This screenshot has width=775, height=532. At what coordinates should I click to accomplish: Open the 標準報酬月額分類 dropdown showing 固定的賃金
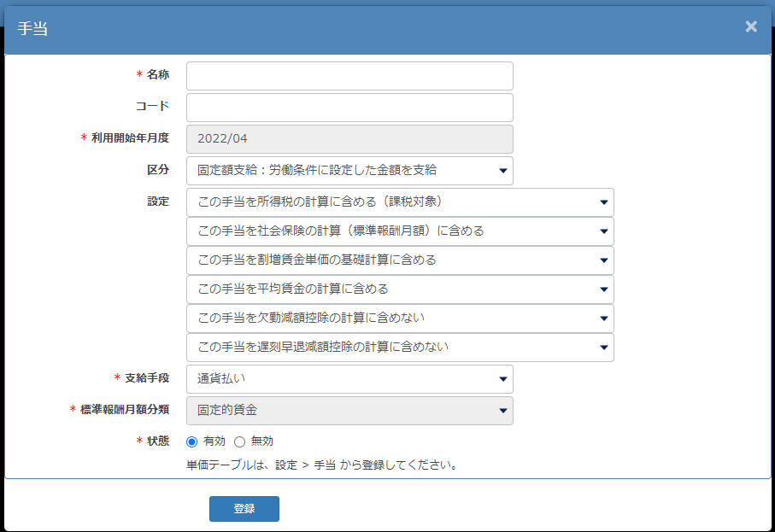(x=349, y=411)
